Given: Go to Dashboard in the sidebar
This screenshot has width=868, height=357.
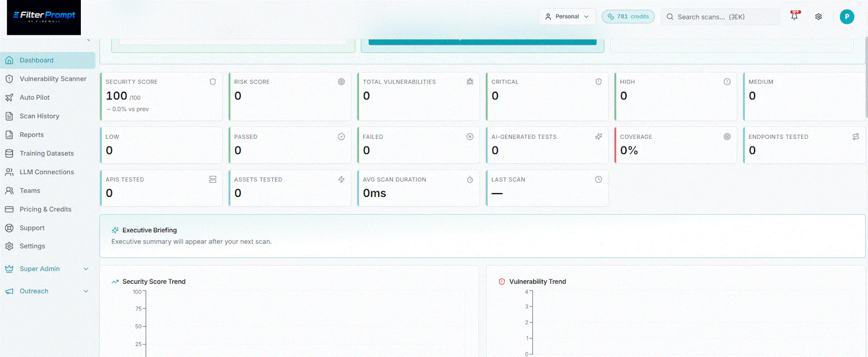Looking at the screenshot, I should click(48, 60).
